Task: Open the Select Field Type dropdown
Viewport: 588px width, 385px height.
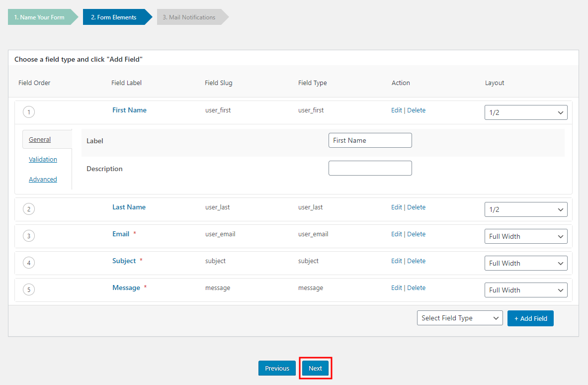Action: click(459, 318)
